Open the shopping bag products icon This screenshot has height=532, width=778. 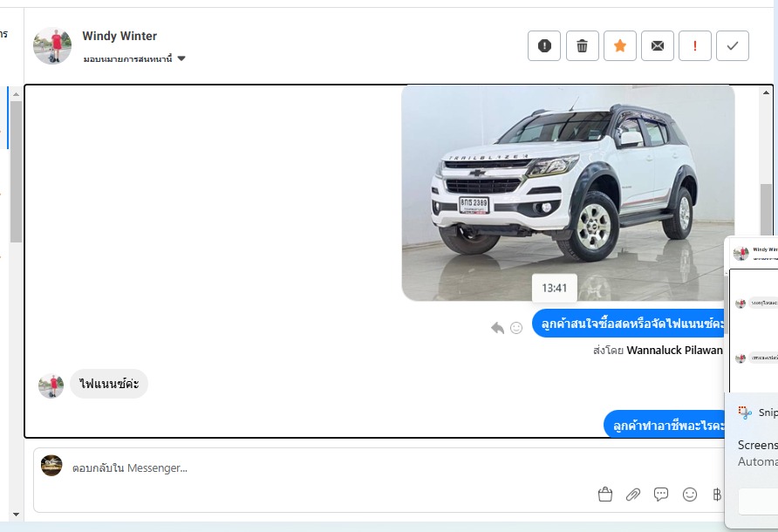coord(604,494)
